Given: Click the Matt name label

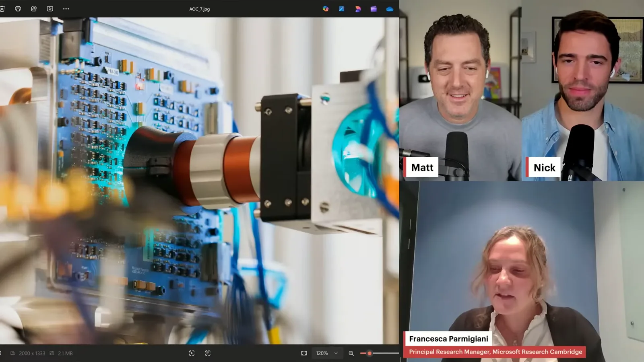Looking at the screenshot, I should pos(422,167).
